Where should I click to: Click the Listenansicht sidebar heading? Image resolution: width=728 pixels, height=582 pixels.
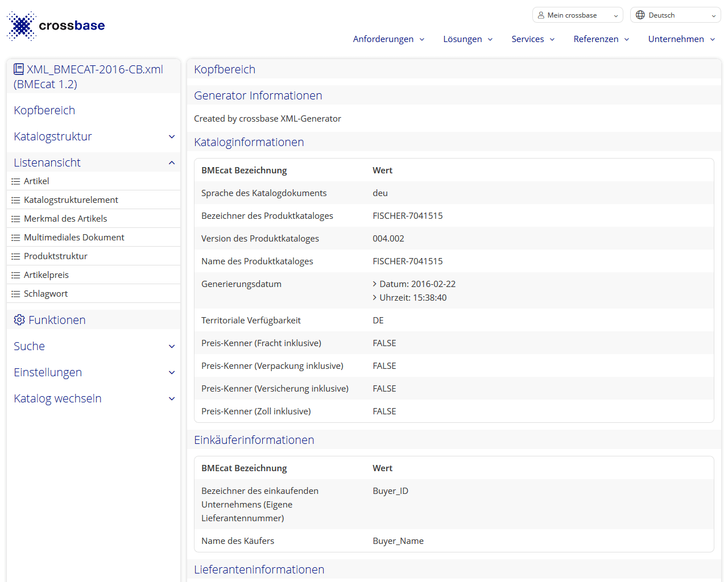[x=47, y=163]
